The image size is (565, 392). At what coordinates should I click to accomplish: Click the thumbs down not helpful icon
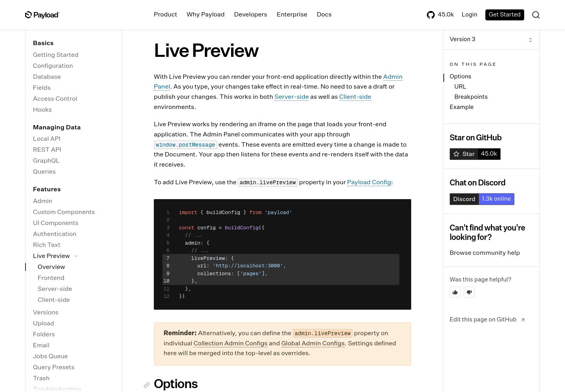(469, 292)
